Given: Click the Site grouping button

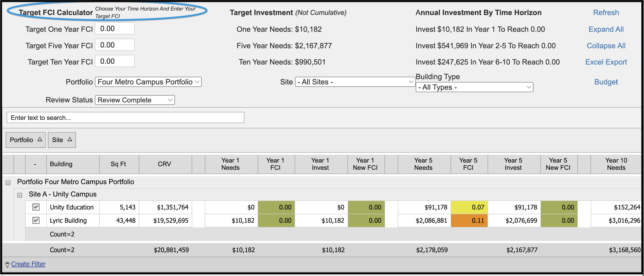Looking at the screenshot, I should click(x=62, y=140).
